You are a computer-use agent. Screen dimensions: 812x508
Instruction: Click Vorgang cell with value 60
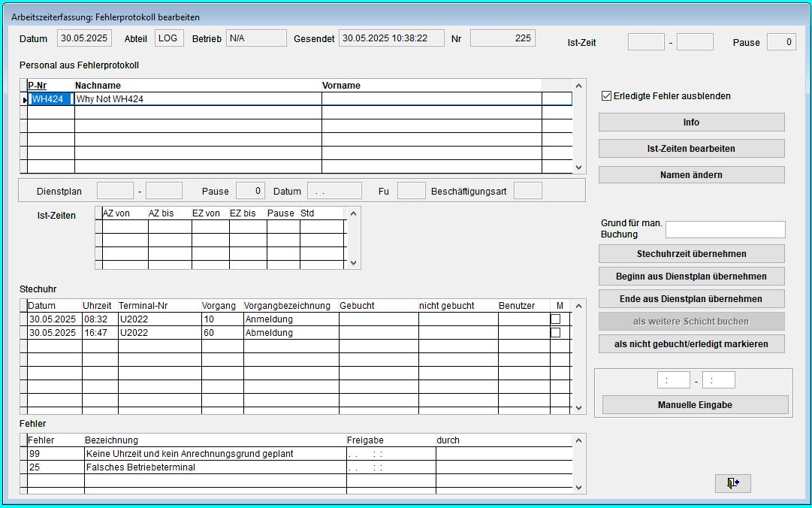[222, 332]
